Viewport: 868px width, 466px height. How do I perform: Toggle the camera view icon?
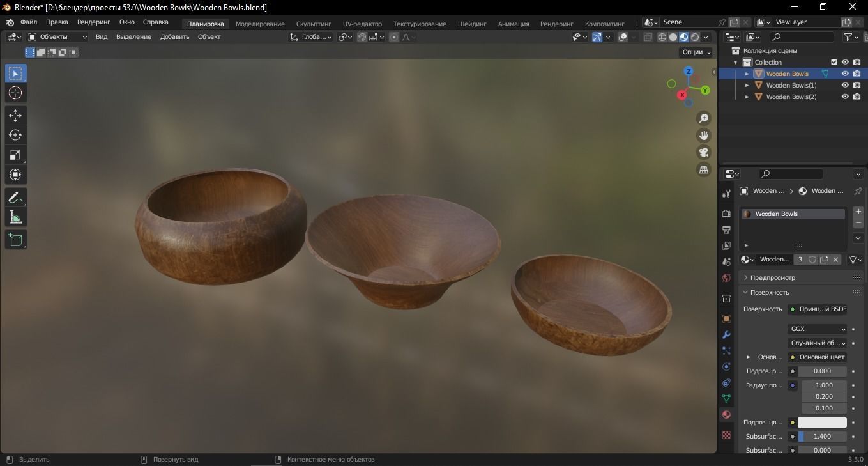(704, 152)
